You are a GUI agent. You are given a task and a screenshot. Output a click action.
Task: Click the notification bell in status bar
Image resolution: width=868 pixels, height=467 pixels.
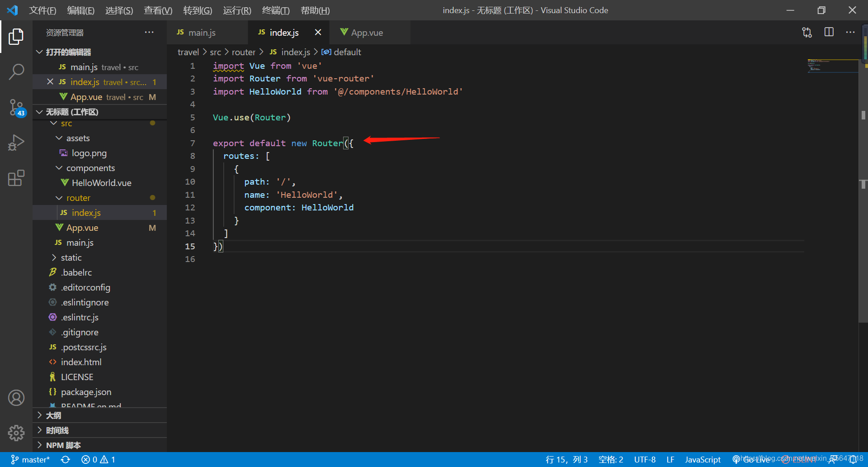coord(853,459)
